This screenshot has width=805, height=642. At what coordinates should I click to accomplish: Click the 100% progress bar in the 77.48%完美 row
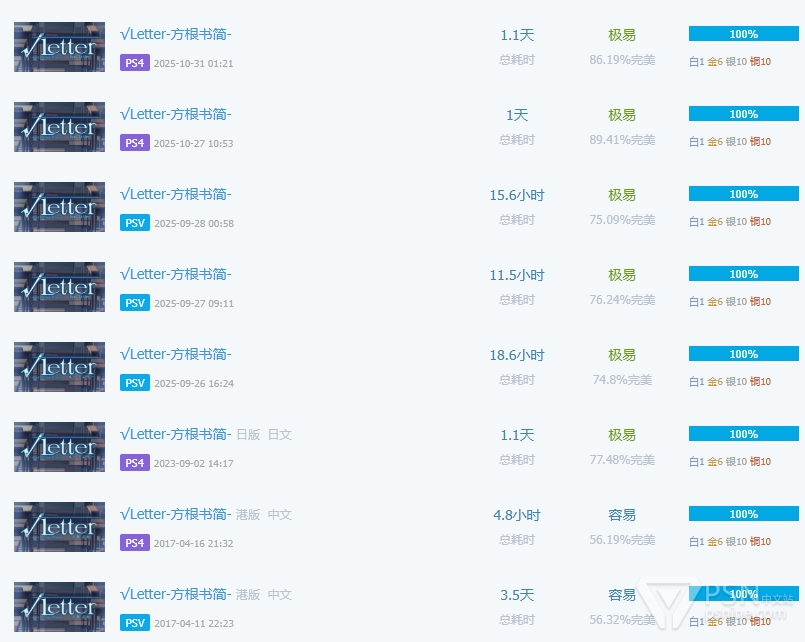pyautogui.click(x=743, y=434)
